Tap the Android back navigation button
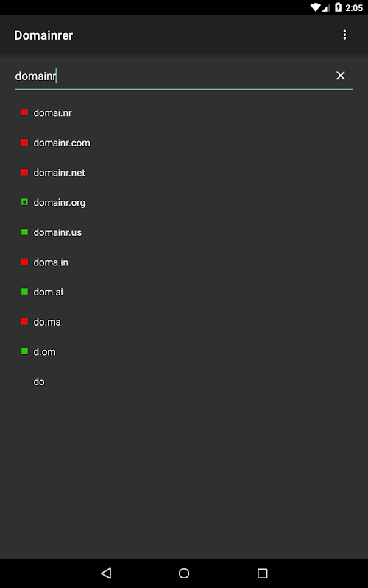 tap(106, 573)
